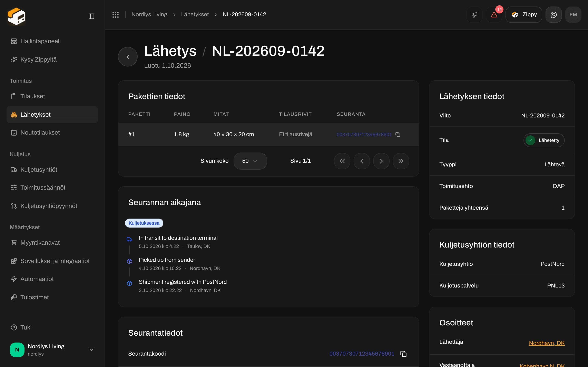Toggle the sidebar collapse icon
The height and width of the screenshot is (367, 588).
pos(91,16)
